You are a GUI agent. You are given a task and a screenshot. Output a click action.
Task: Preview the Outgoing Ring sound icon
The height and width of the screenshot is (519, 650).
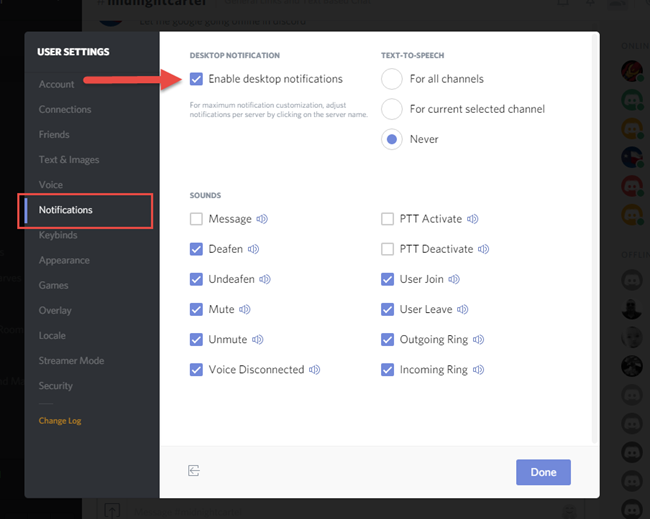click(478, 340)
